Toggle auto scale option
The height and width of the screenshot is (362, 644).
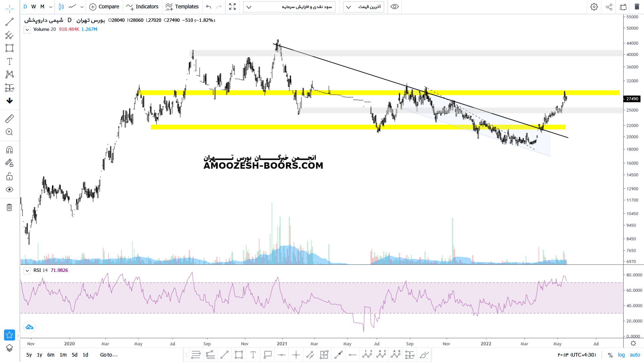tap(635, 355)
